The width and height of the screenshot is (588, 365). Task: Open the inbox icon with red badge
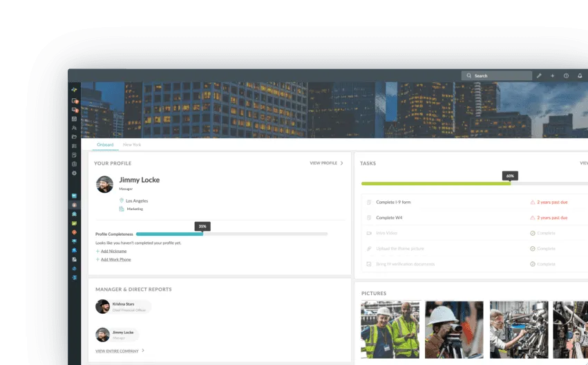tap(75, 100)
